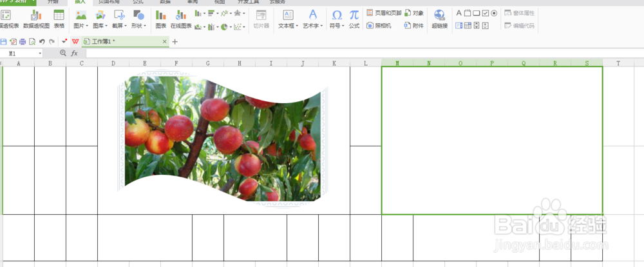This screenshot has height=267, width=644.
Task: Insert a pivot chart (数据透视图)
Action: point(36,19)
